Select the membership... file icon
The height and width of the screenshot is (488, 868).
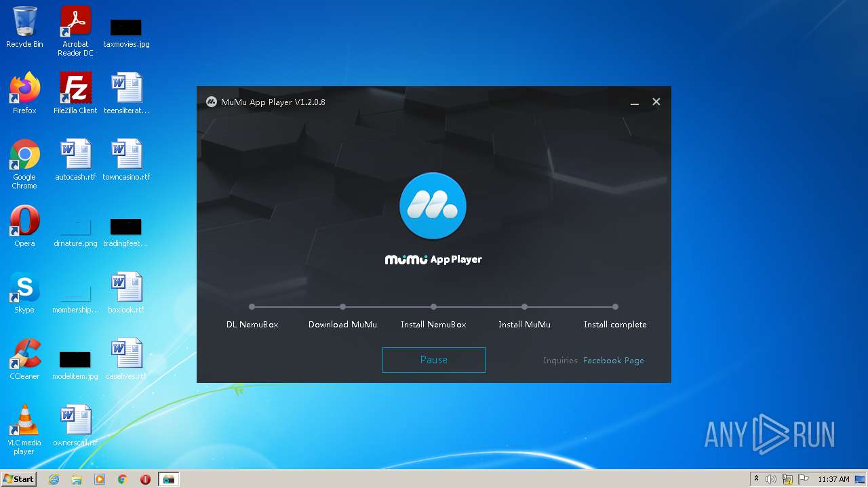click(75, 298)
